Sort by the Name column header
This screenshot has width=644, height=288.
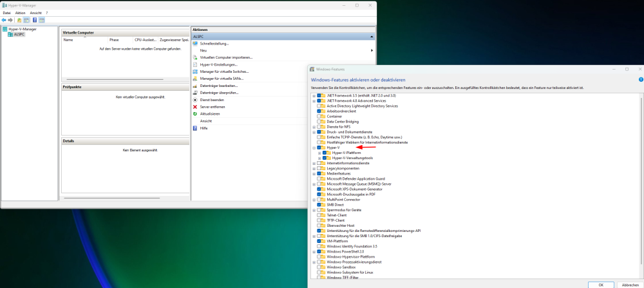tap(85, 40)
